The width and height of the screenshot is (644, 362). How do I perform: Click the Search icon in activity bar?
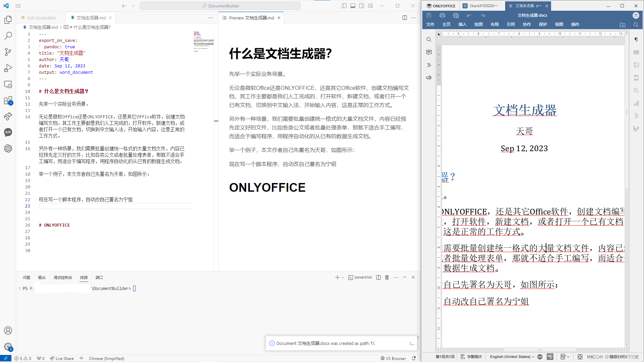coord(8,36)
